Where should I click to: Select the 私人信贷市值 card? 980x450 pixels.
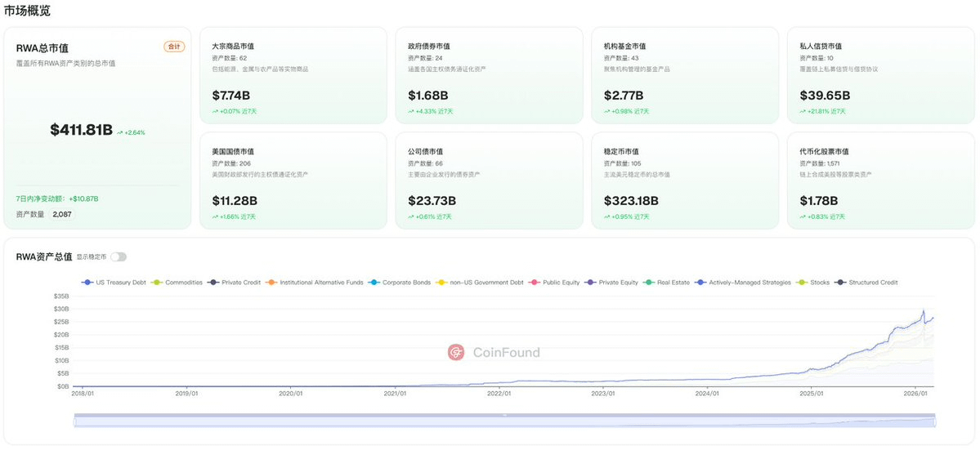click(x=880, y=75)
